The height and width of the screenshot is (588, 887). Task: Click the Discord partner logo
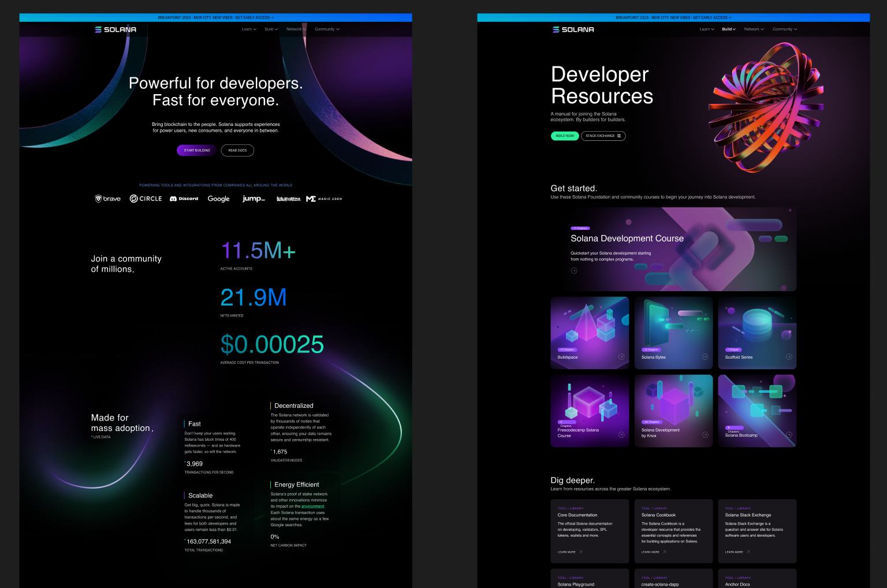(x=184, y=199)
